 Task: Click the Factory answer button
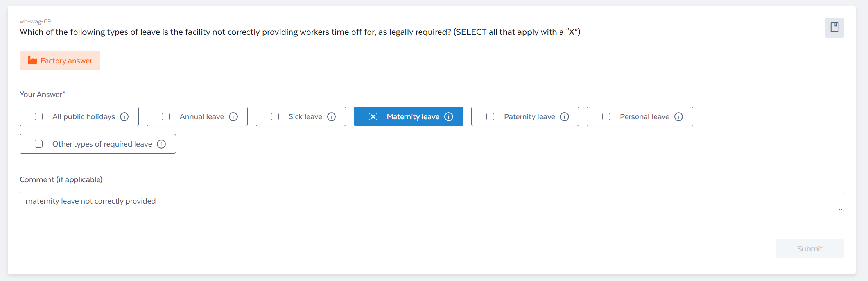pyautogui.click(x=60, y=61)
